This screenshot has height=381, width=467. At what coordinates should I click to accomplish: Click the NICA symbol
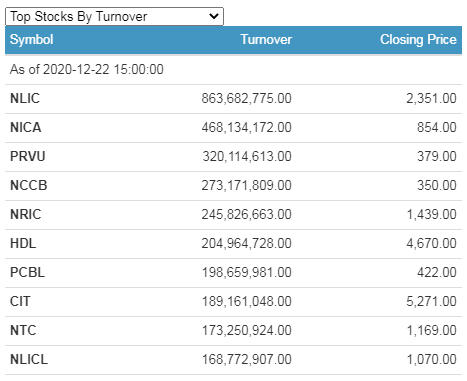click(x=26, y=127)
